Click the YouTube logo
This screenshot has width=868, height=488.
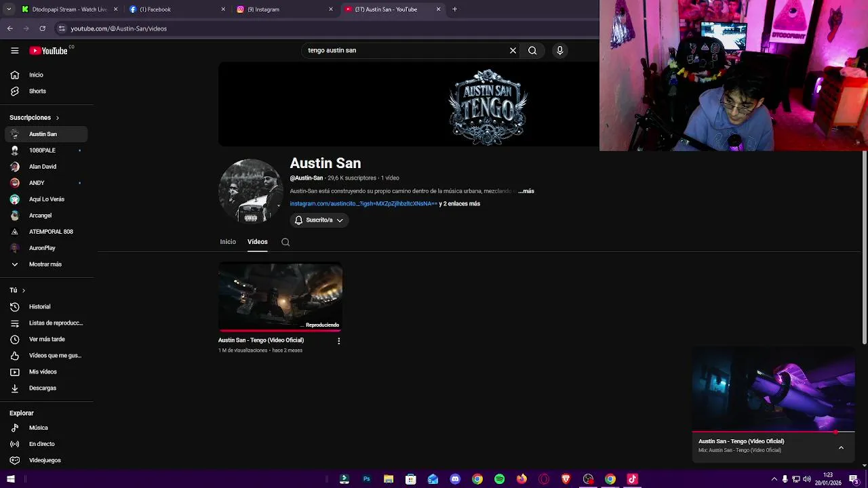[x=48, y=51]
